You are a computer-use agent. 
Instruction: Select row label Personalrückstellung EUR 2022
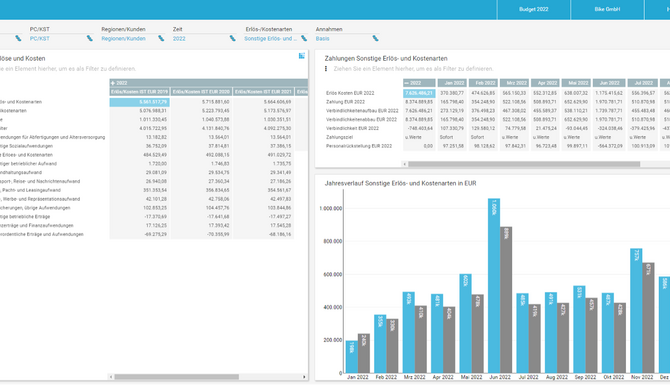click(359, 146)
